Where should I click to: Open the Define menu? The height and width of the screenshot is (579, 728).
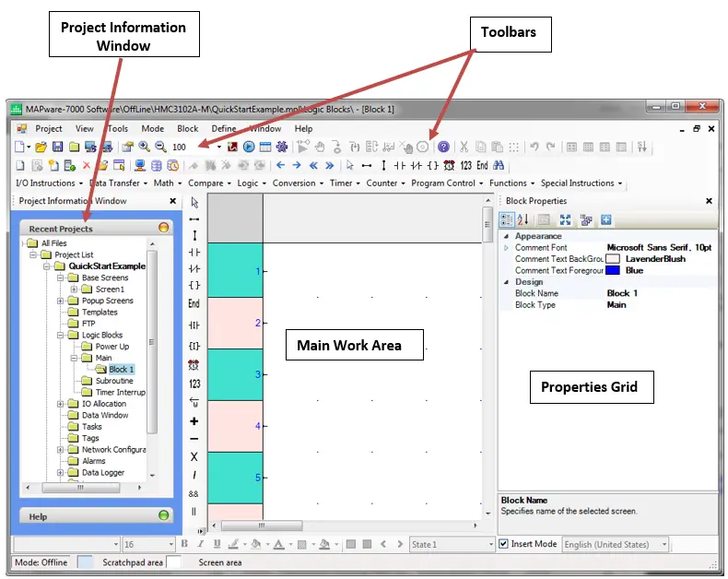(x=224, y=129)
